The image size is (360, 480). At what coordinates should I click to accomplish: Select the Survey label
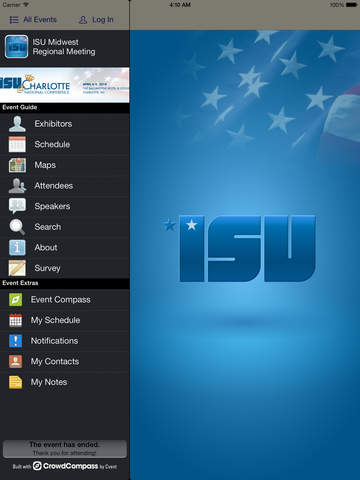[47, 268]
